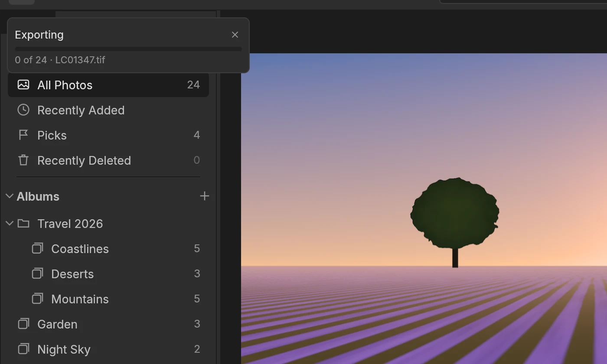Click the Picks flag icon
Screen dimensions: 607x364
23,135
